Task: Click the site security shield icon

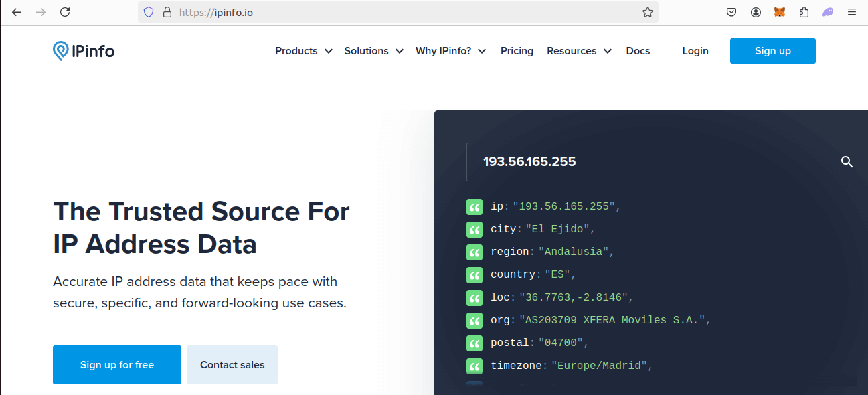Action: (x=149, y=12)
